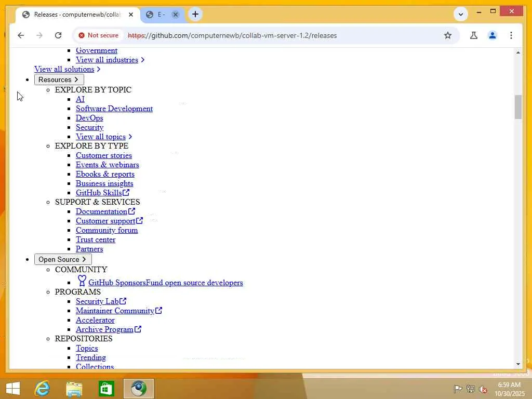
Task: Open Archive Program external link
Action: click(x=108, y=329)
